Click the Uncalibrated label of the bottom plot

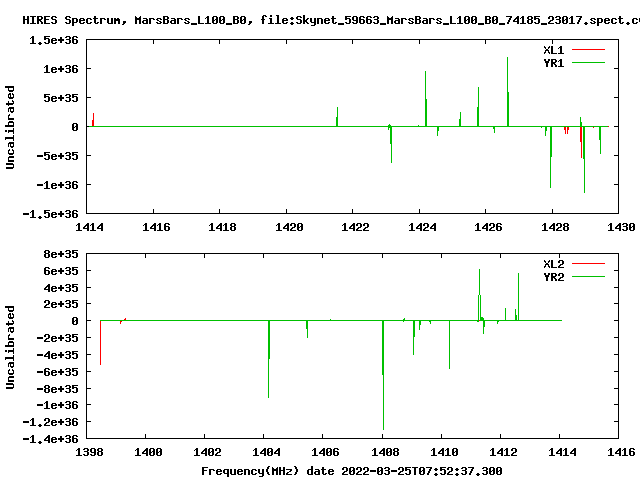10,347
